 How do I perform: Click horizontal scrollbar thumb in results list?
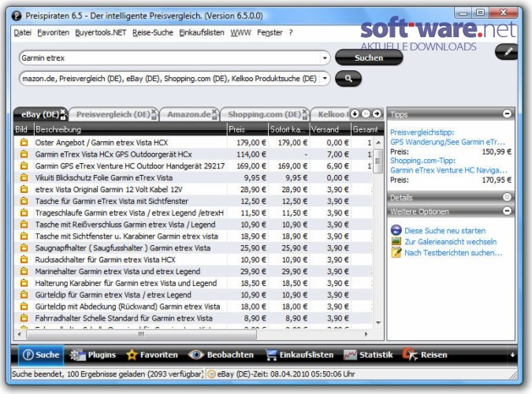[141, 334]
